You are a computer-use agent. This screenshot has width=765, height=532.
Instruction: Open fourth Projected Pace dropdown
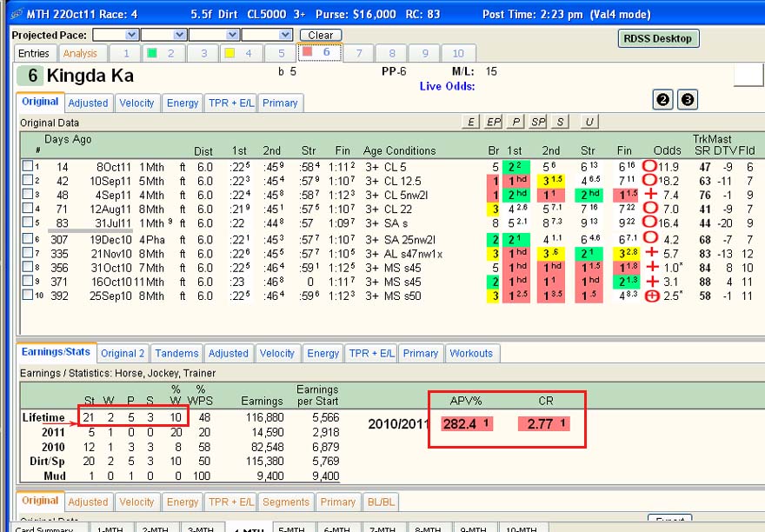(x=285, y=35)
